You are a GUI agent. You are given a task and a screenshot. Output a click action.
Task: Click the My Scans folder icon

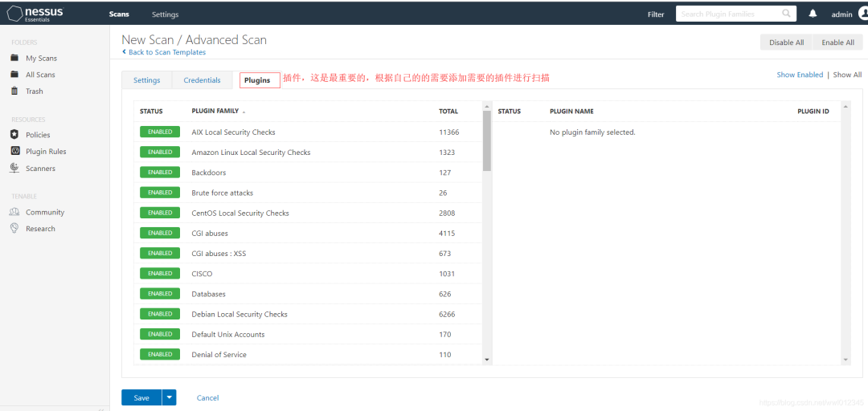[x=15, y=58]
